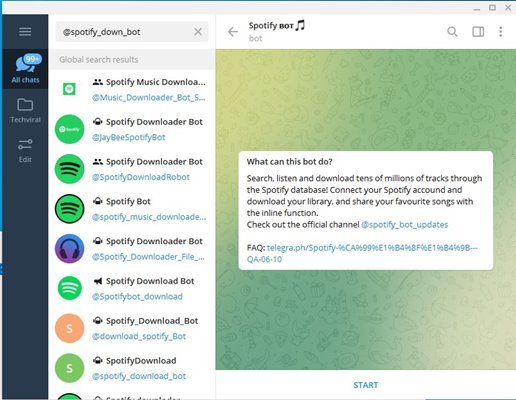Image resolution: width=516 pixels, height=400 pixels.
Task: Open the @SpotifyDownloadRobot avatar
Action: [69, 169]
